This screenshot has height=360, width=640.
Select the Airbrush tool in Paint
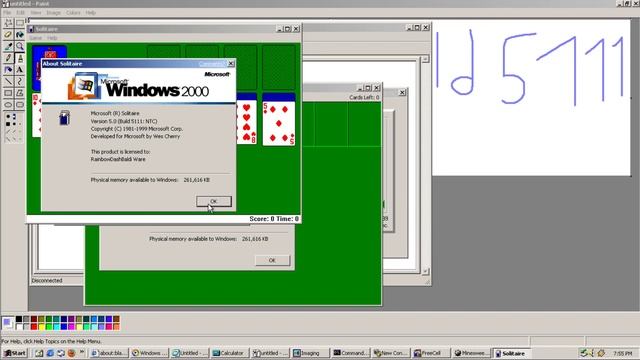pyautogui.click(x=8, y=70)
